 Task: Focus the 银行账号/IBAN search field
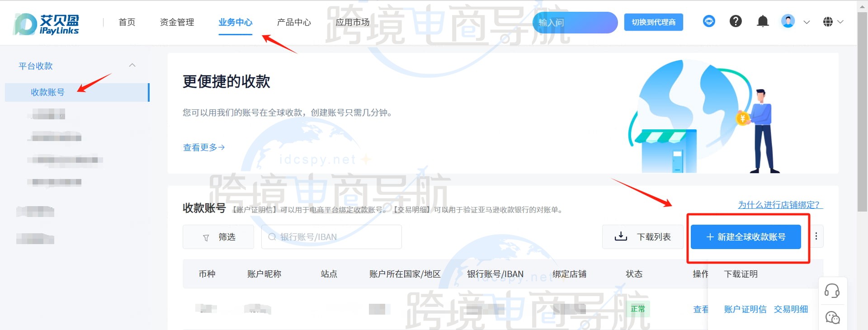click(x=331, y=237)
